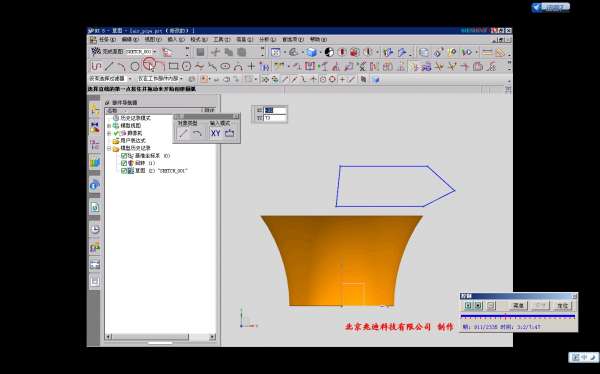Select XY coordinate input mode
This screenshot has height=374, width=600.
[x=216, y=133]
